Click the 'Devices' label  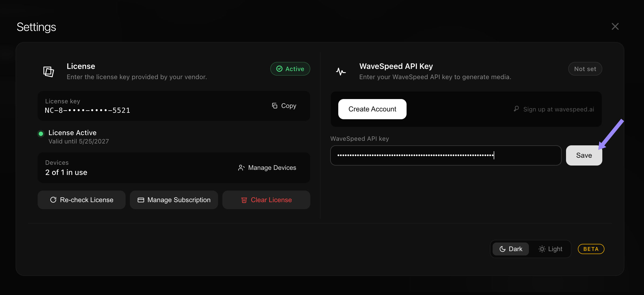[x=57, y=163]
